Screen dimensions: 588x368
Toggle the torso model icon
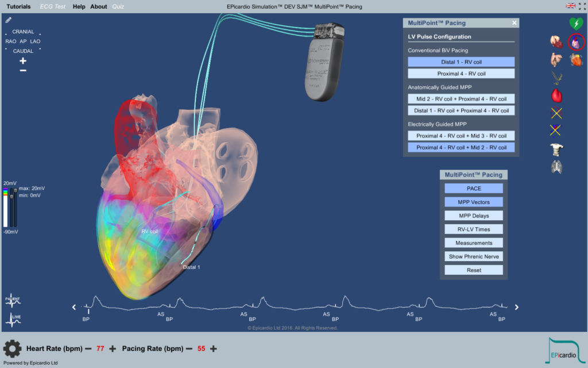tap(556, 149)
